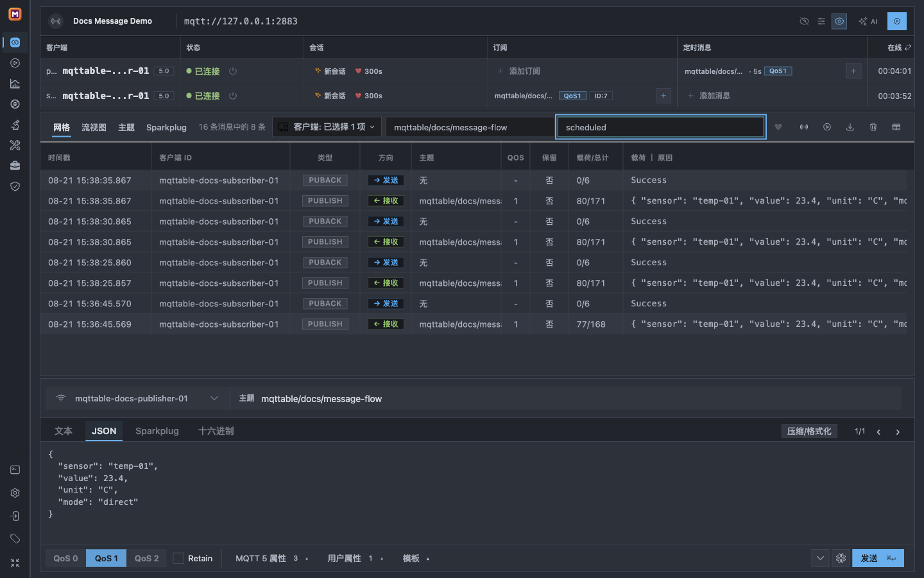Click 添加消息 in the subscriber row

point(709,96)
